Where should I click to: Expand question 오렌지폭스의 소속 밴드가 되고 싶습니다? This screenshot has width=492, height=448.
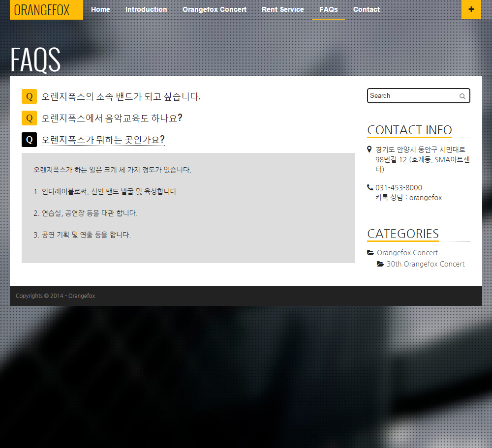pyautogui.click(x=121, y=96)
